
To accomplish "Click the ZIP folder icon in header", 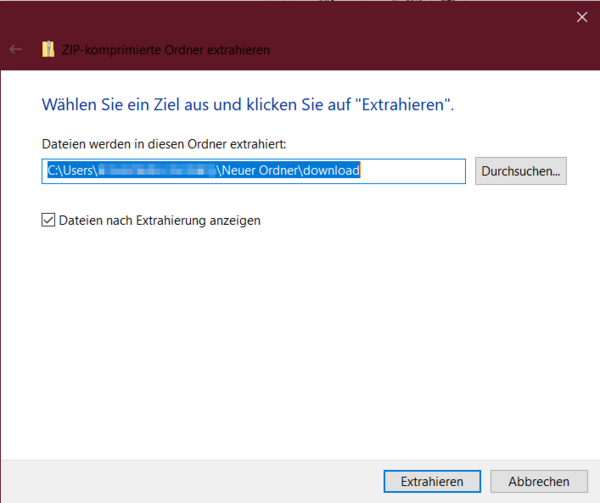I will [x=48, y=49].
